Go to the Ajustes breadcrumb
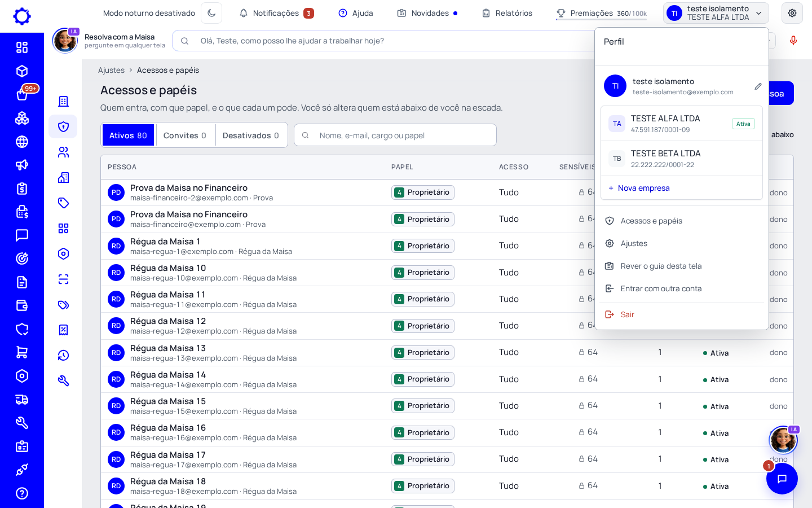The height and width of the screenshot is (508, 812). click(111, 70)
